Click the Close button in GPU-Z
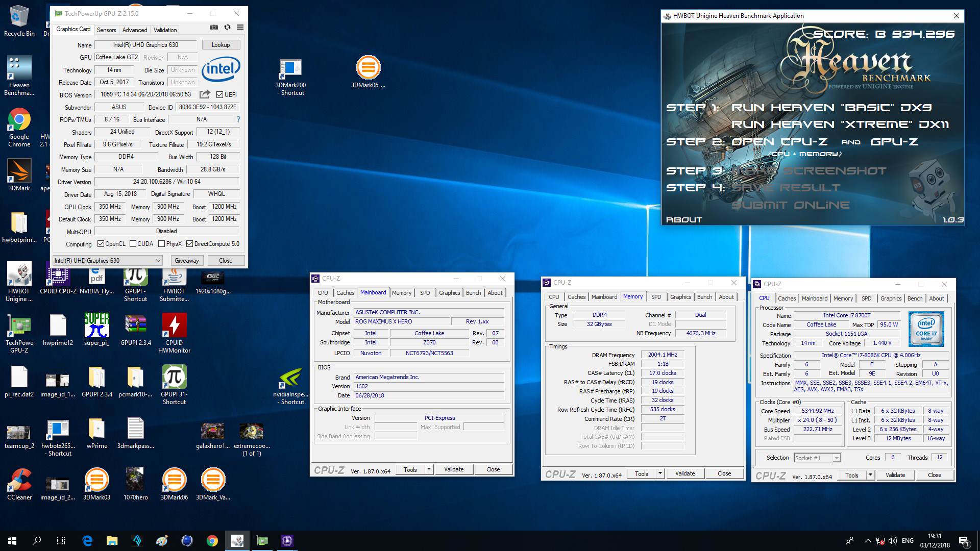Image resolution: width=980 pixels, height=551 pixels. (226, 260)
